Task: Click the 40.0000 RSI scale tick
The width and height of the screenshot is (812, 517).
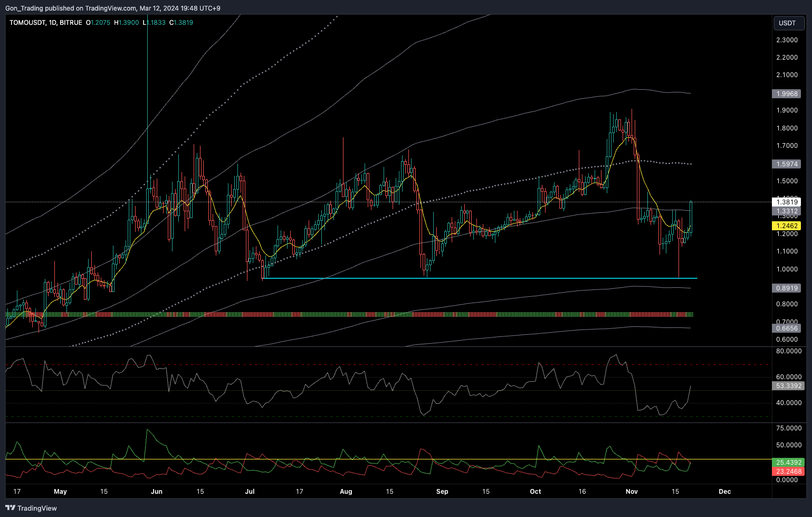Action: (x=789, y=403)
